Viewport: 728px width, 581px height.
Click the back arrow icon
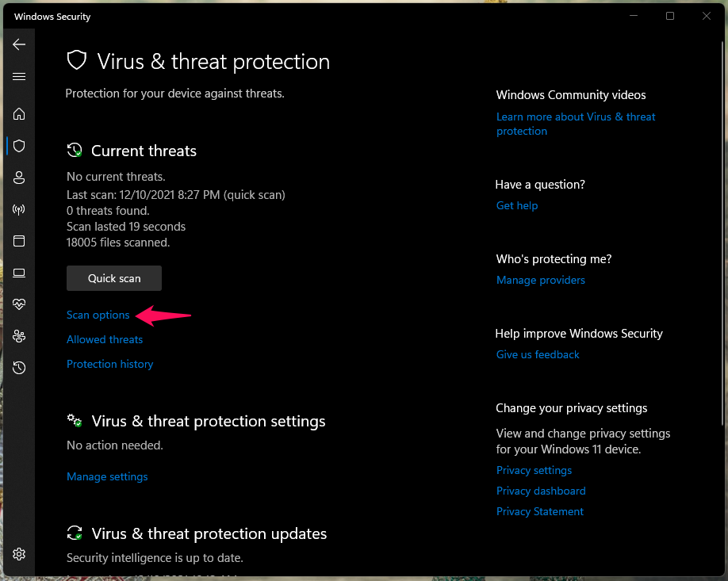click(x=19, y=44)
